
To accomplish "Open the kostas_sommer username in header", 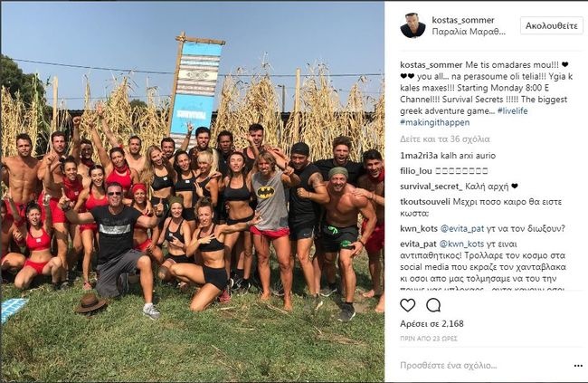I will pos(463,20).
